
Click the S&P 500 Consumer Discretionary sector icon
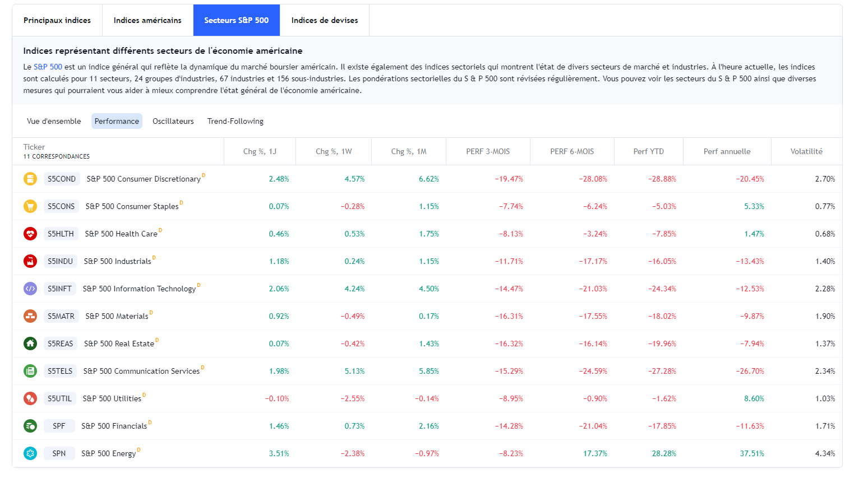click(x=30, y=179)
